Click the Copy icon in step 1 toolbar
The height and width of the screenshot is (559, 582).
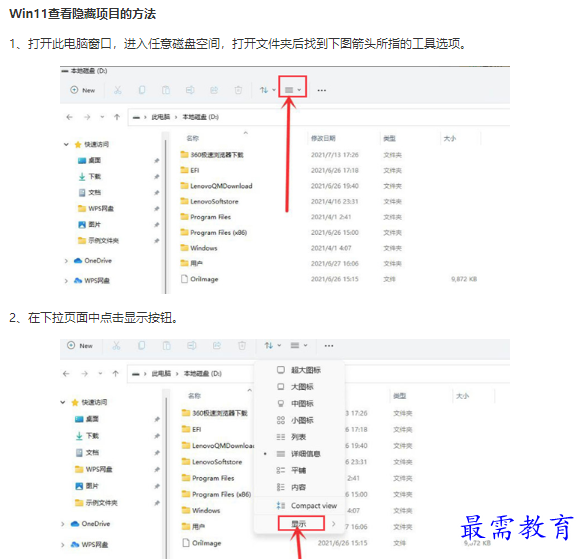[142, 90]
